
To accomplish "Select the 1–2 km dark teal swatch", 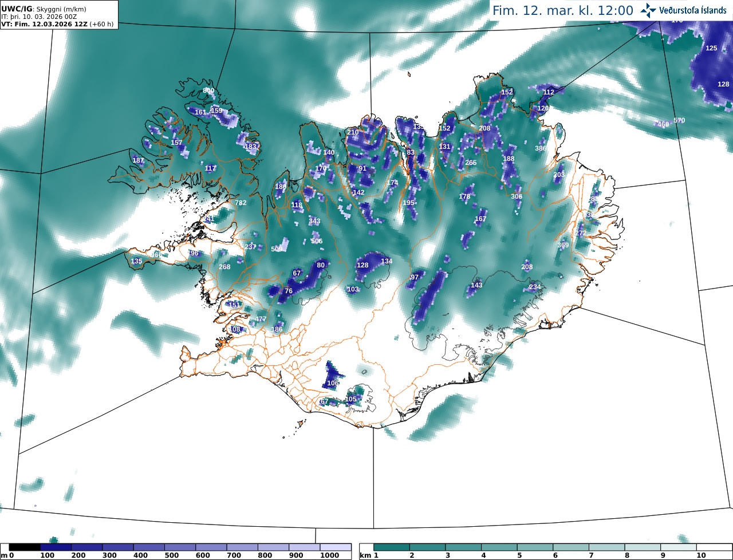I will point(392,547).
